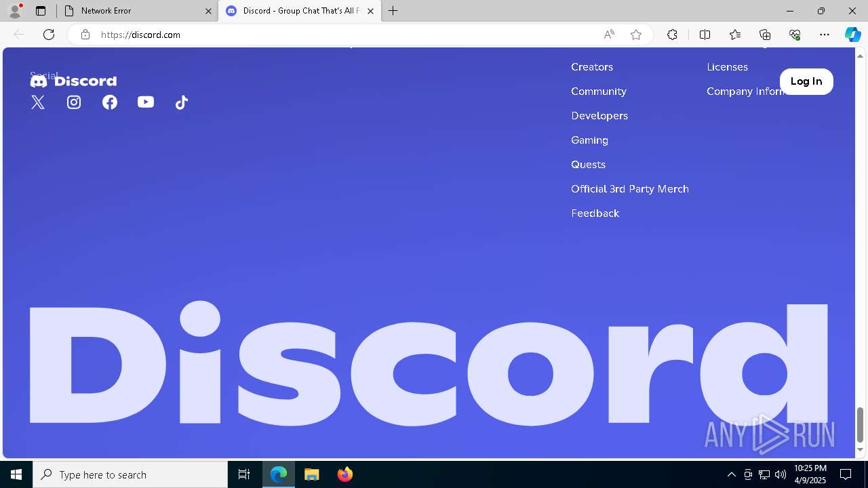Open Official 3rd Party Merch link
Screen dimensions: 868x488
click(630, 189)
